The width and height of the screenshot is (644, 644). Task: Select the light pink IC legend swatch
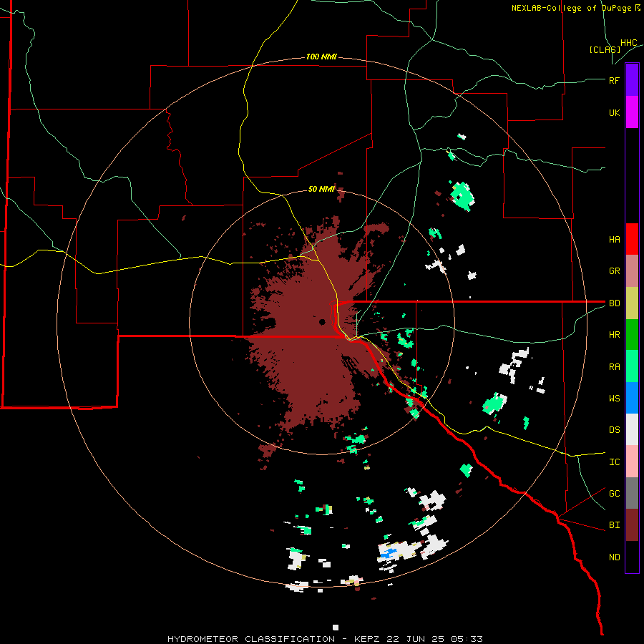coord(632,462)
